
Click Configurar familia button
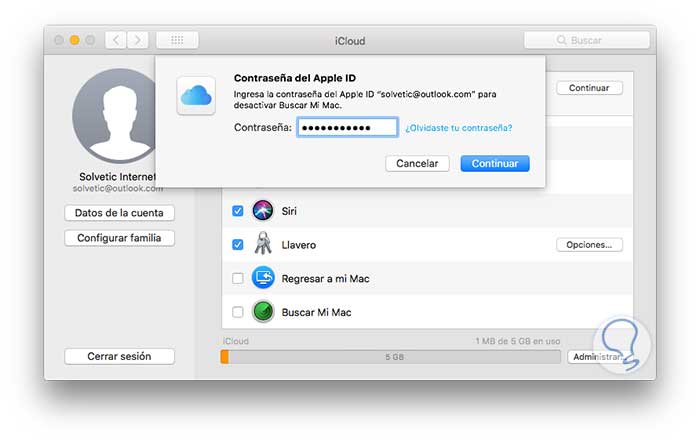(119, 238)
